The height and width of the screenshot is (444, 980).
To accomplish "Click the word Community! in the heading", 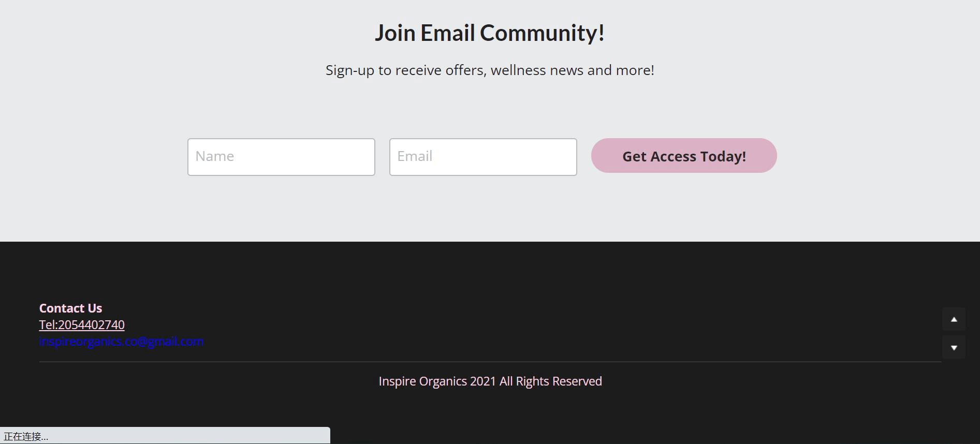I will pos(542,33).
